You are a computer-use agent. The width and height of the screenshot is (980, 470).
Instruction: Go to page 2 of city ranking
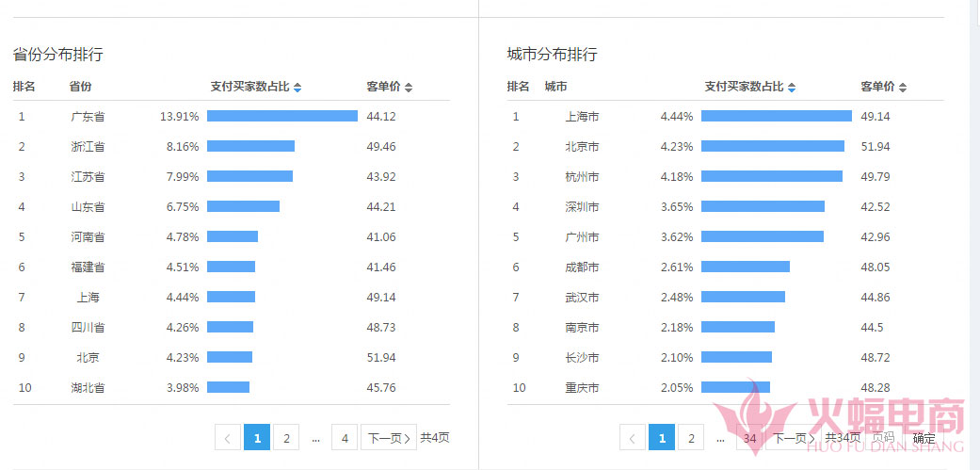691,438
